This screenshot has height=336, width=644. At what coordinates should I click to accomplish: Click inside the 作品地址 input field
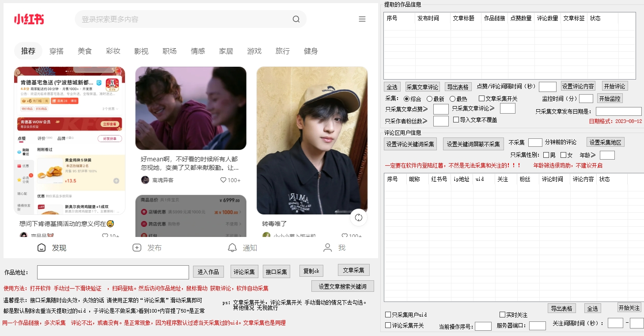tap(113, 271)
